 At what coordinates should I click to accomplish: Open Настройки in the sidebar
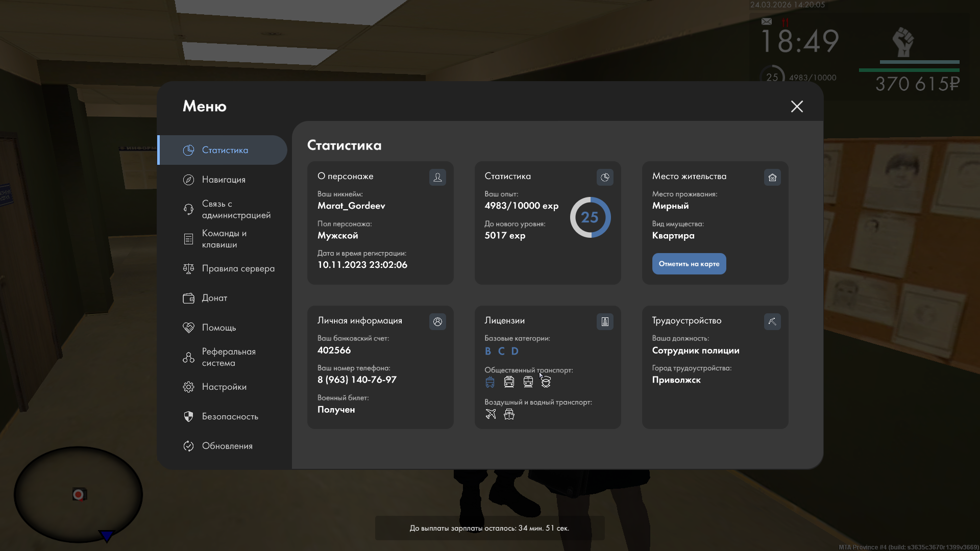click(x=224, y=387)
